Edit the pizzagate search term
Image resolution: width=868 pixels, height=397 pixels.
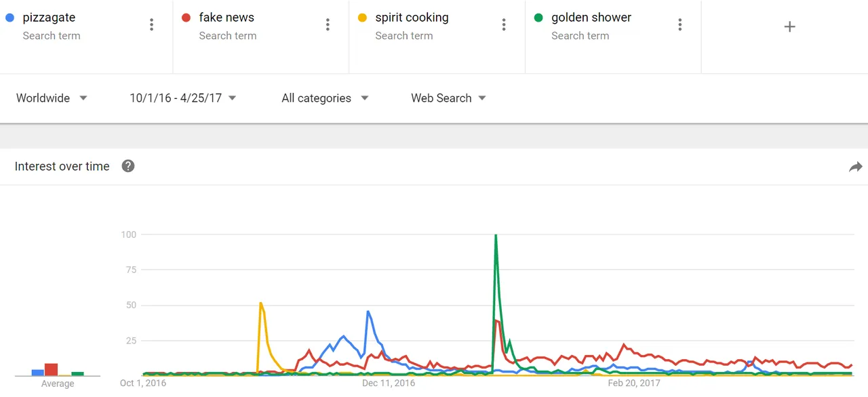click(x=49, y=18)
